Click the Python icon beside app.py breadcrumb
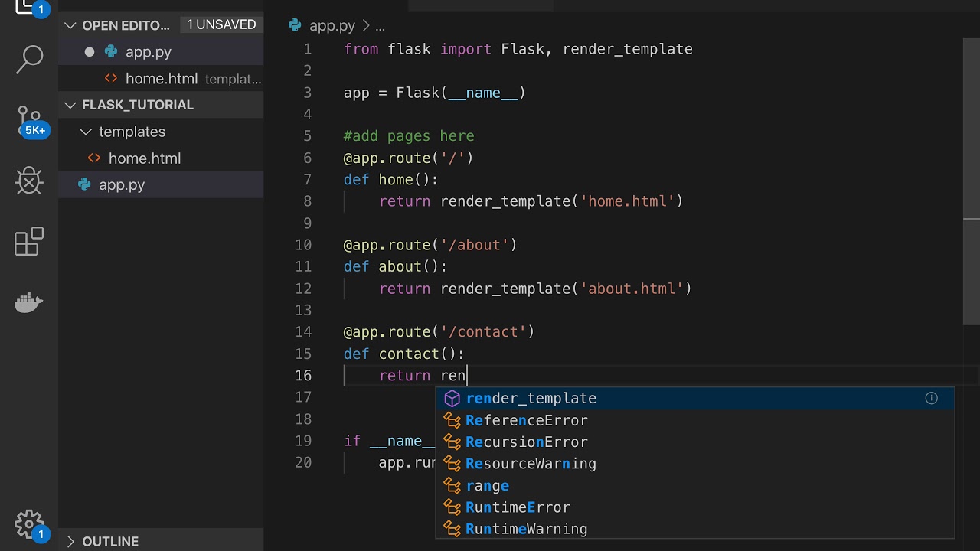This screenshot has width=980, height=551. point(295,25)
